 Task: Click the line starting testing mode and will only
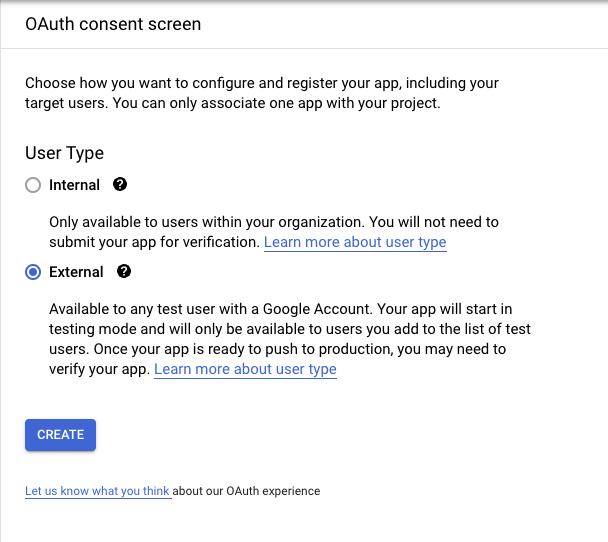(290, 329)
